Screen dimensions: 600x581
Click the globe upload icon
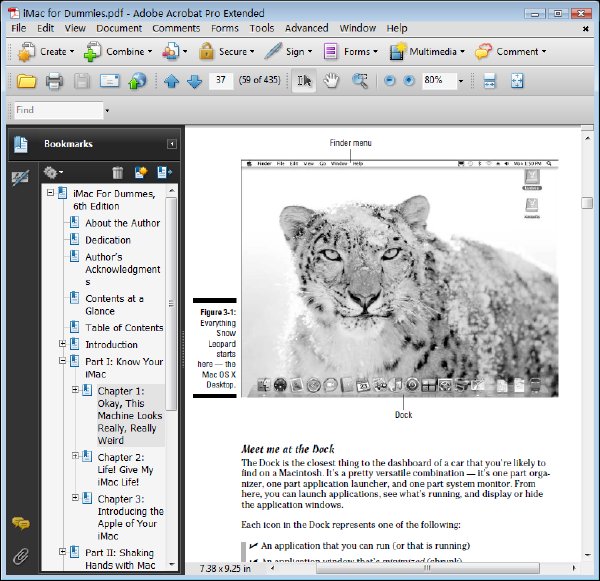tap(137, 81)
